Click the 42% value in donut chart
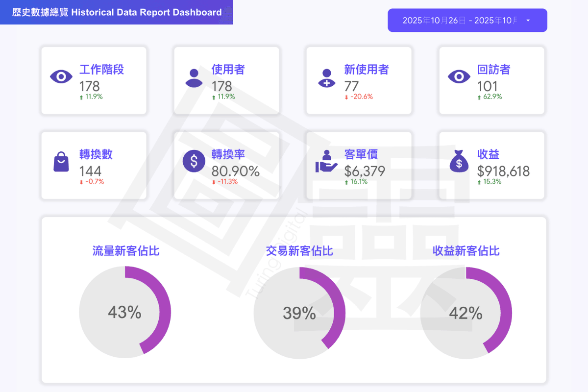Viewport: 588px width, 392px height. point(466,313)
